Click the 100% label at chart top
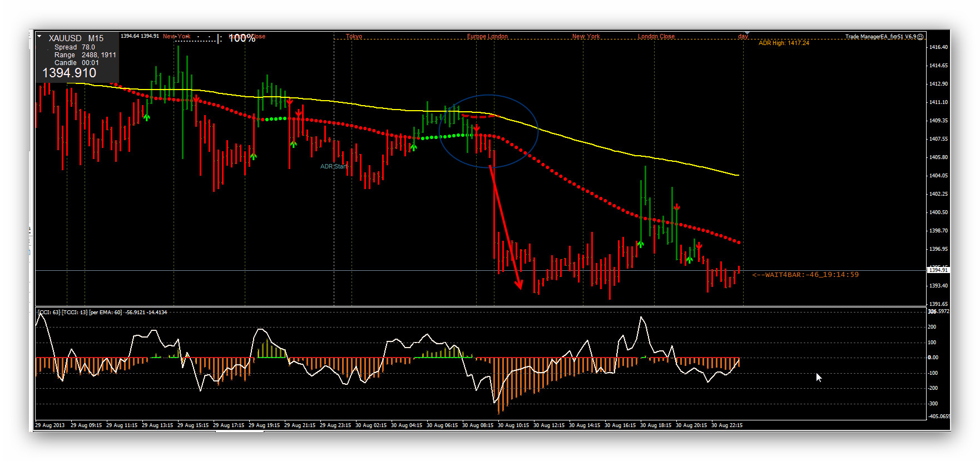980x461 pixels. (x=242, y=38)
